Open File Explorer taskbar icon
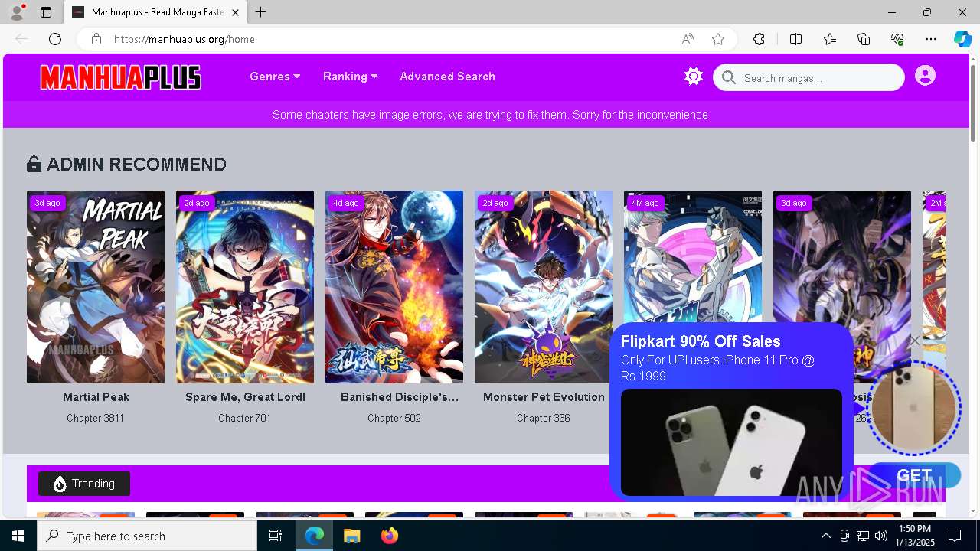980x551 pixels. click(351, 536)
